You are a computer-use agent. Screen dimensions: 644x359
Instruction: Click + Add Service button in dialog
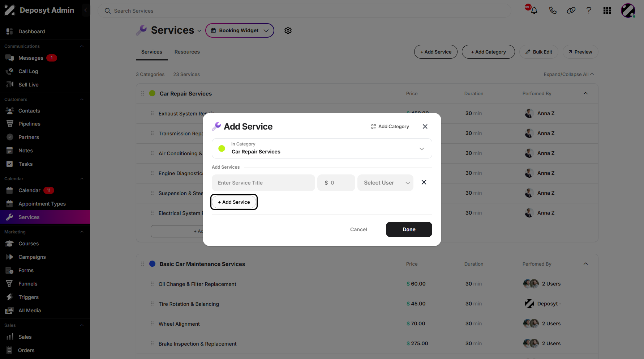click(x=234, y=202)
